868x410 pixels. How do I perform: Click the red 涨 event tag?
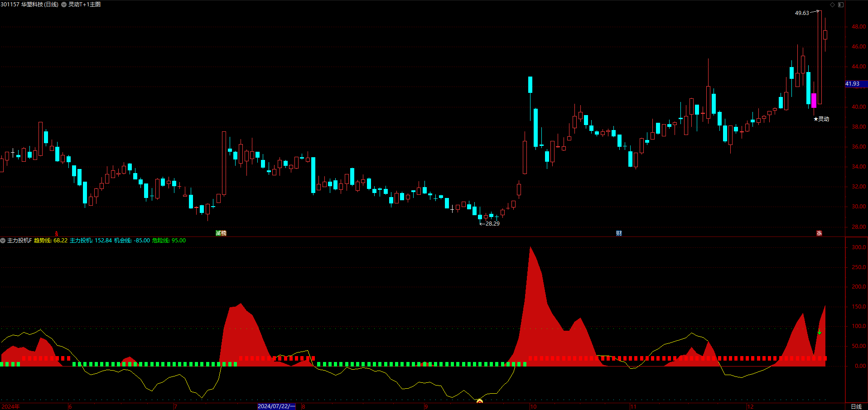point(819,233)
